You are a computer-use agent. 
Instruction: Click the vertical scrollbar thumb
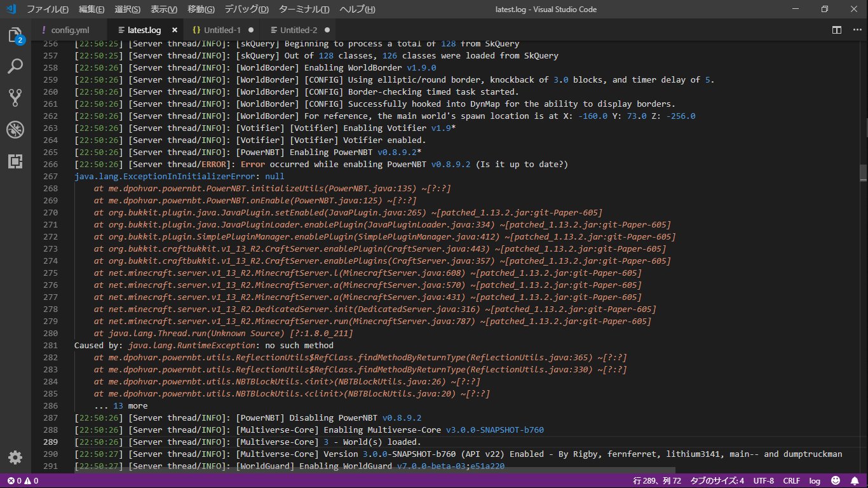tap(864, 172)
